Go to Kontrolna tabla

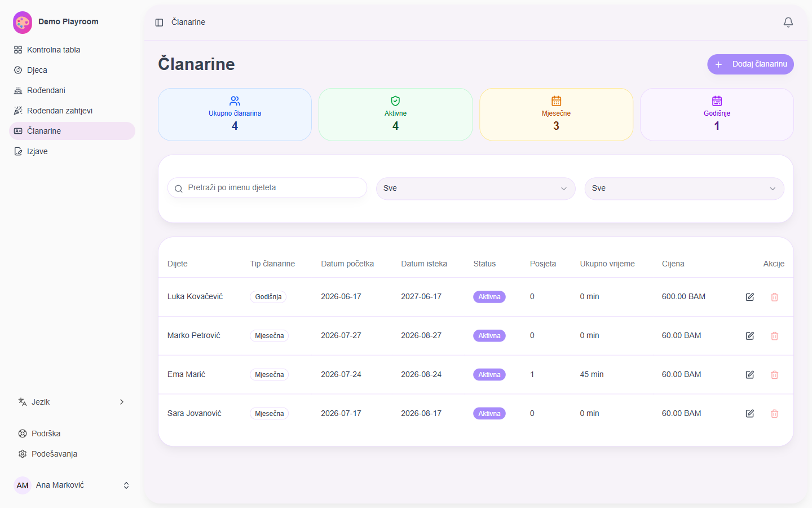point(72,50)
